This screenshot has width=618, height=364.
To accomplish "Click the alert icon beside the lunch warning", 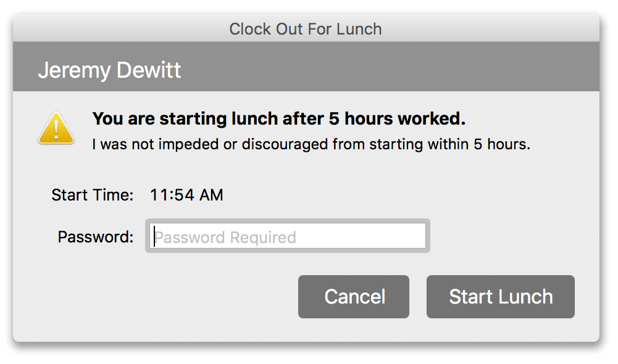I will pyautogui.click(x=56, y=128).
